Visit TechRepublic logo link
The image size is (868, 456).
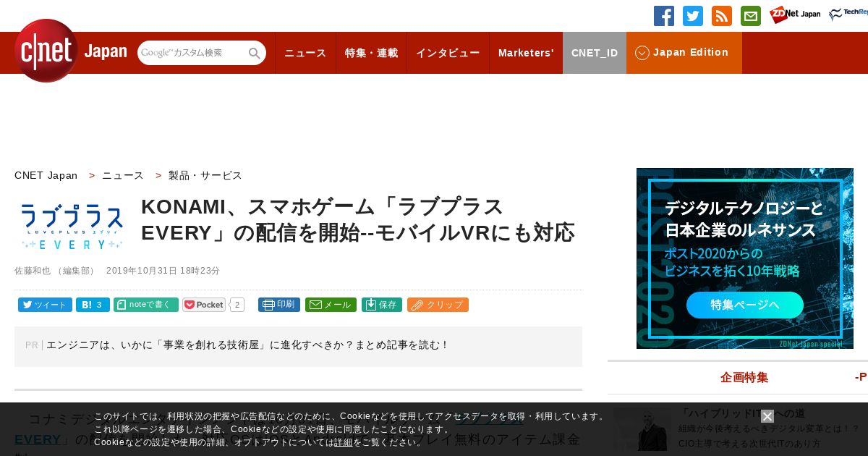[x=848, y=14]
